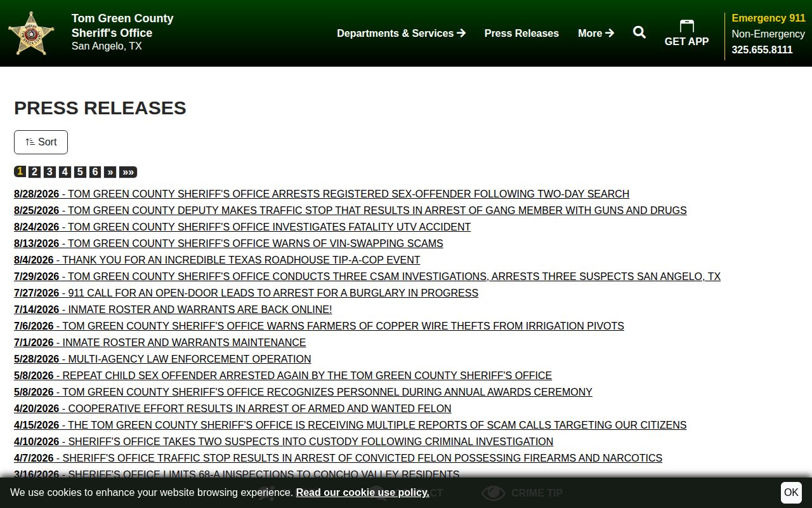Viewport: 812px width, 508px height.
Task: Jump to last page with »» button
Action: [128, 172]
